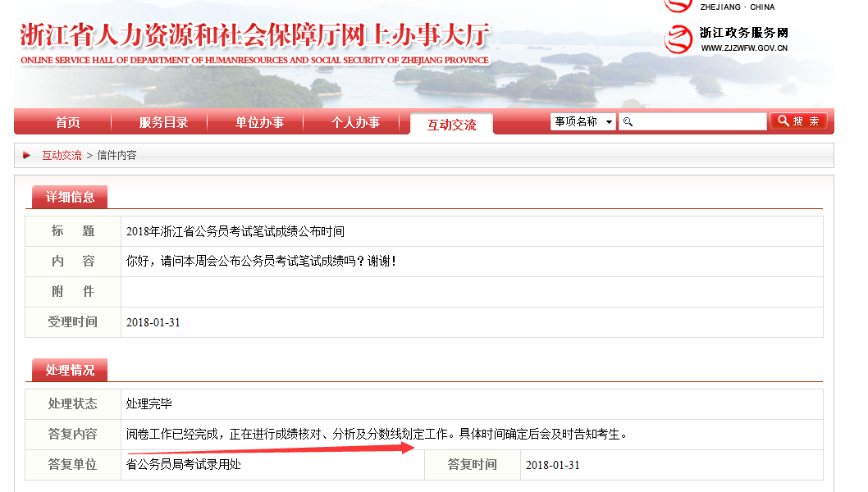Click the 处理情况 section header
The image size is (868, 492).
(x=70, y=371)
